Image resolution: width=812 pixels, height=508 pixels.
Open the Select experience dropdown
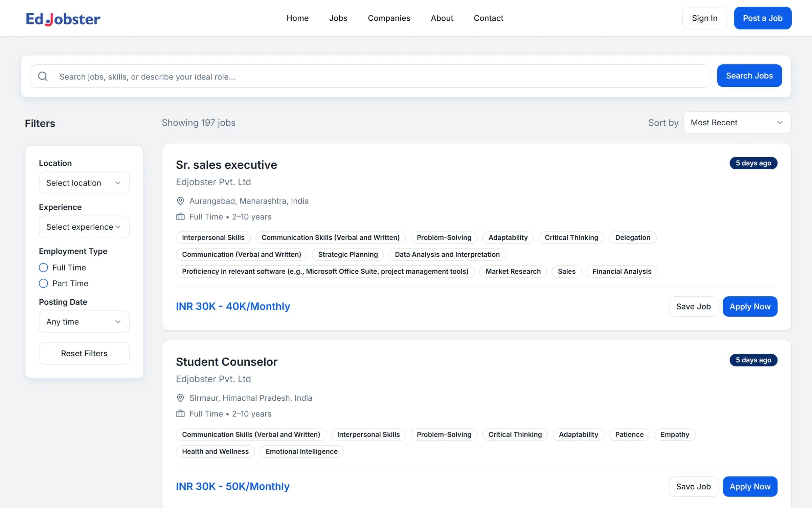click(84, 227)
